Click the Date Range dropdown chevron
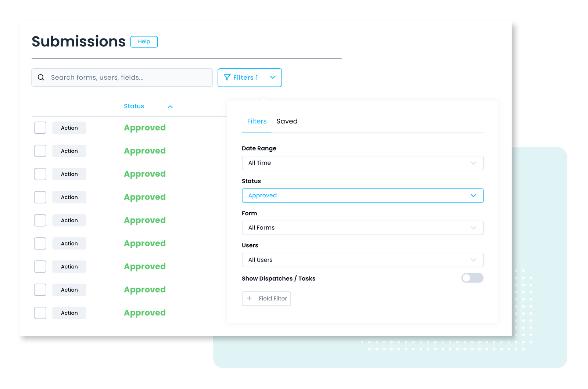Viewport: 588px width, 389px height. coord(474,163)
